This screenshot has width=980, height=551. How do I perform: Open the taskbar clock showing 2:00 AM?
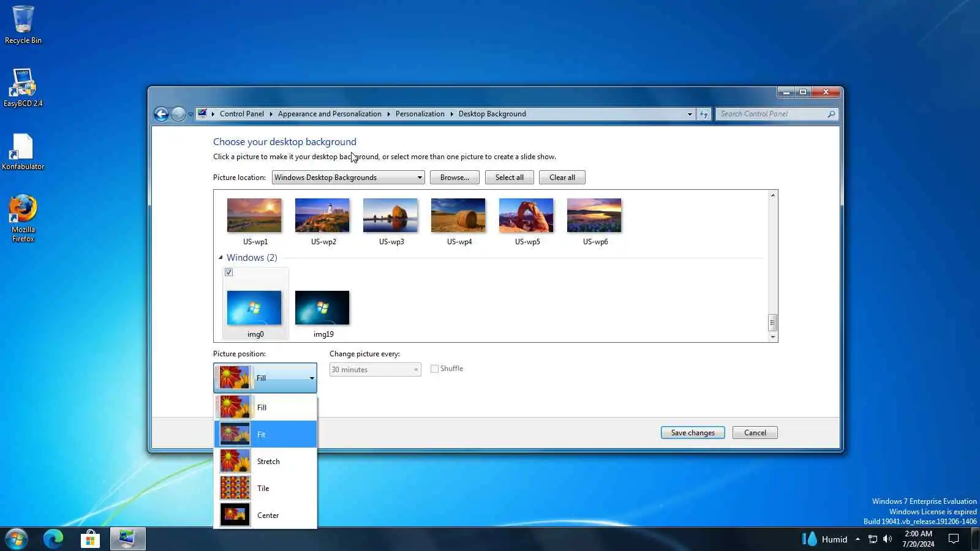point(918,539)
